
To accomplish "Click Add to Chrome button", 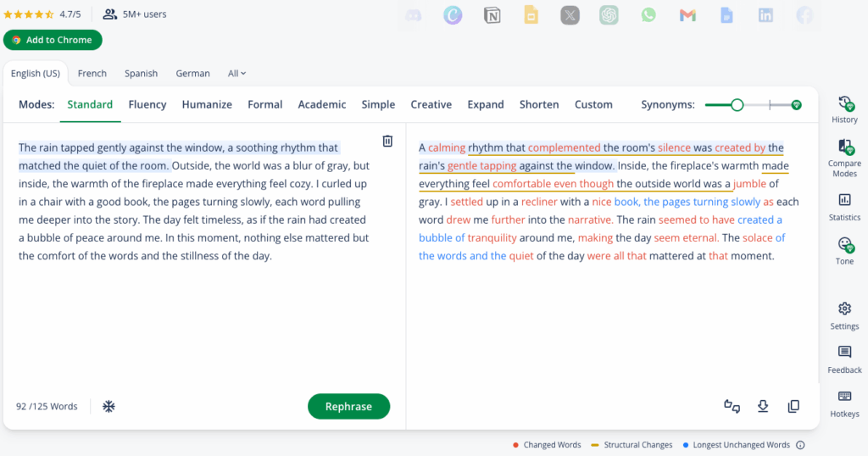I will tap(53, 40).
